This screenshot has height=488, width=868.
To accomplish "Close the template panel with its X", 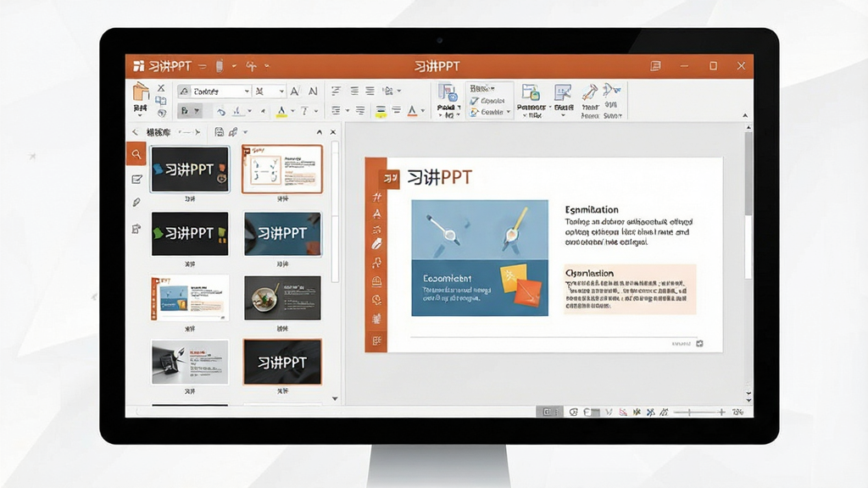I will [332, 132].
